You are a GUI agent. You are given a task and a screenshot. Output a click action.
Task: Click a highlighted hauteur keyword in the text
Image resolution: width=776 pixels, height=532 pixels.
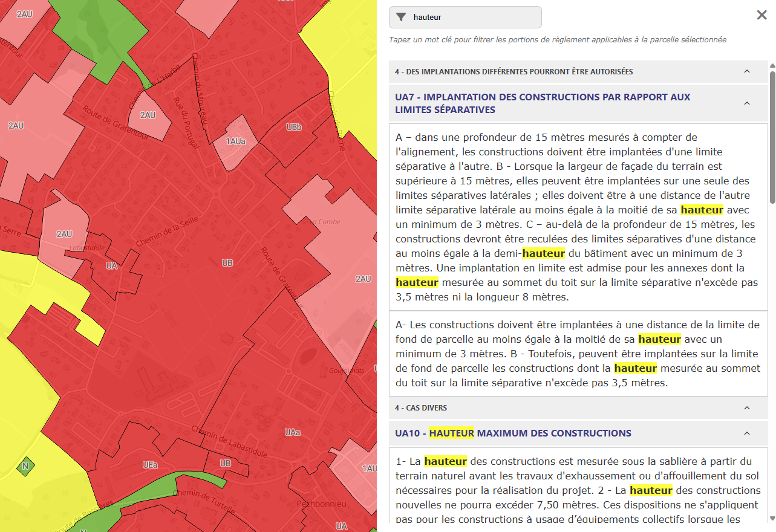point(702,210)
